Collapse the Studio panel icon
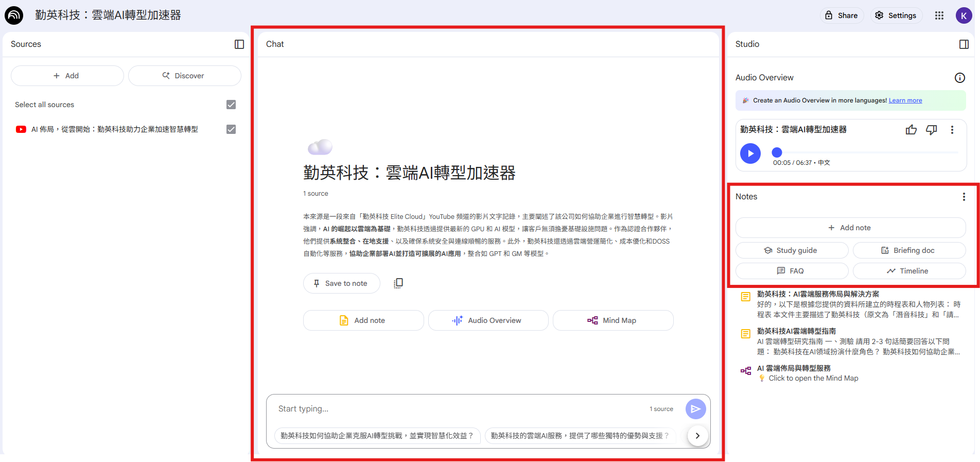 coord(964,44)
